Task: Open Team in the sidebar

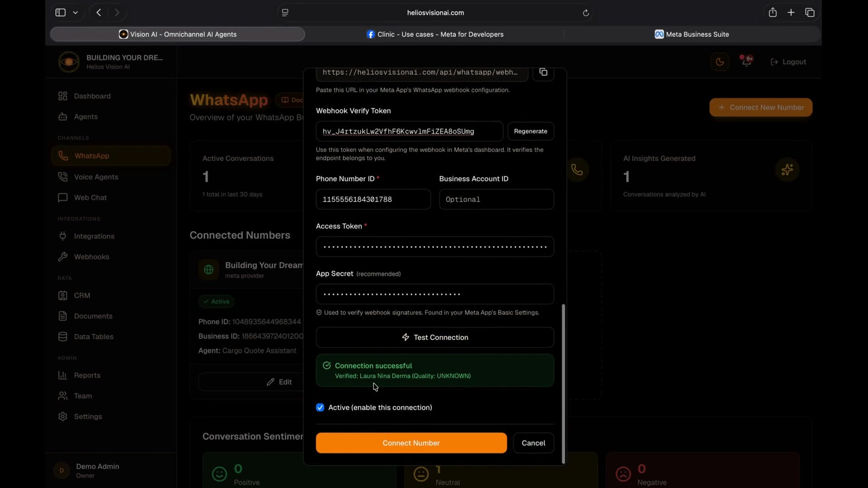Action: (x=110, y=396)
